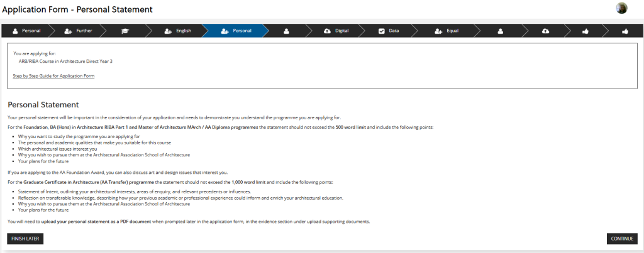Image resolution: width=644 pixels, height=253 pixels.
Task: Open the Data step
Action: (389, 31)
